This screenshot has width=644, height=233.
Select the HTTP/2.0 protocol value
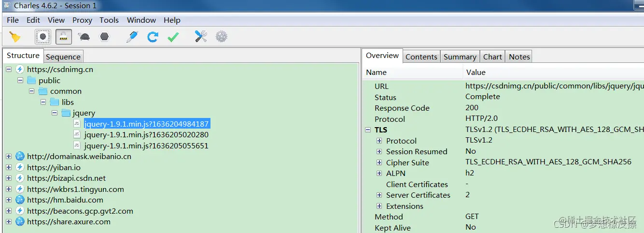481,118
